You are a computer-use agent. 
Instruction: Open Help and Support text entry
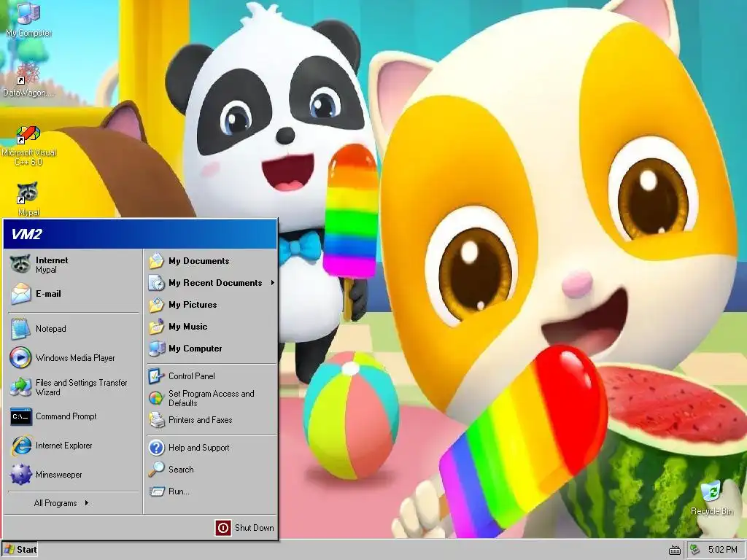(198, 448)
